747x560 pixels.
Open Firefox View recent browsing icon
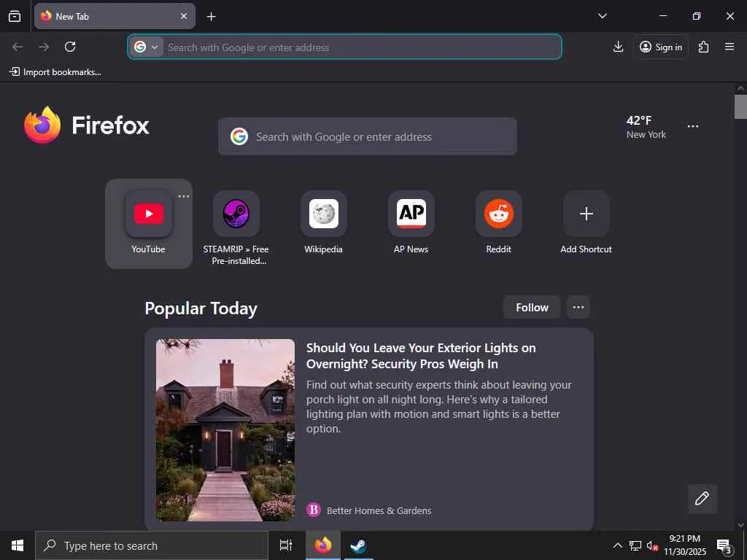point(15,16)
